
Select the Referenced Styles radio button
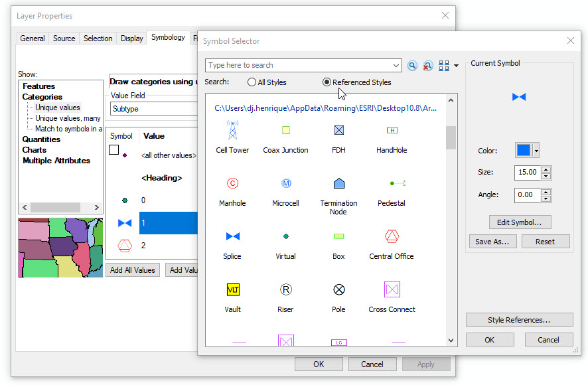click(327, 82)
